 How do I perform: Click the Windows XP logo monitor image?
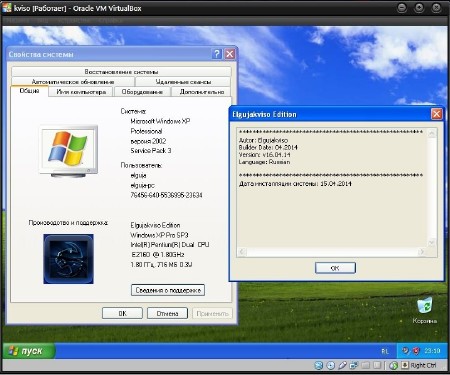point(69,151)
